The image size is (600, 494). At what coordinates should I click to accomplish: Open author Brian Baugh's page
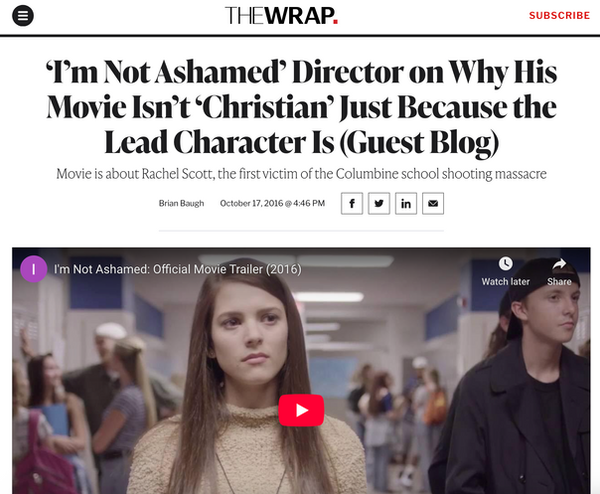pyautogui.click(x=181, y=203)
